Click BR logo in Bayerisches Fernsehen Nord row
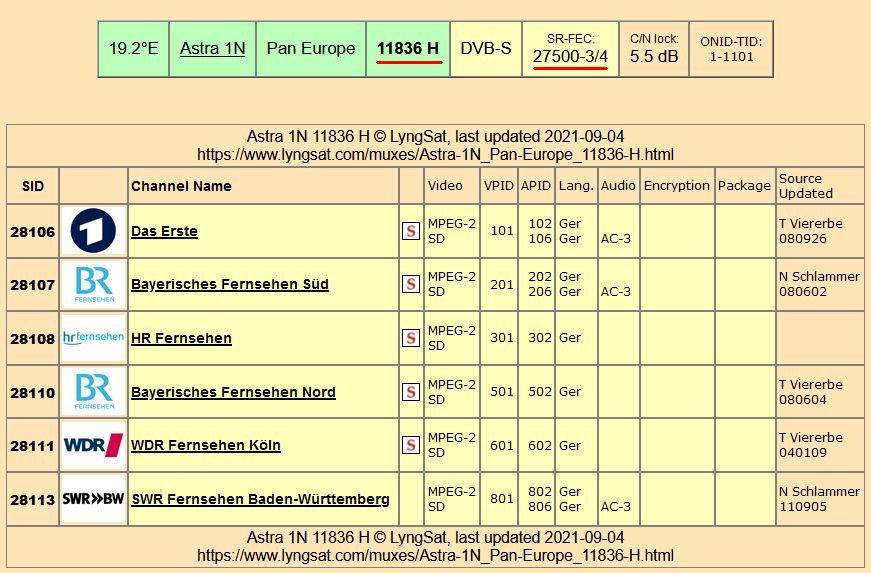Image resolution: width=871 pixels, height=573 pixels. click(x=93, y=392)
